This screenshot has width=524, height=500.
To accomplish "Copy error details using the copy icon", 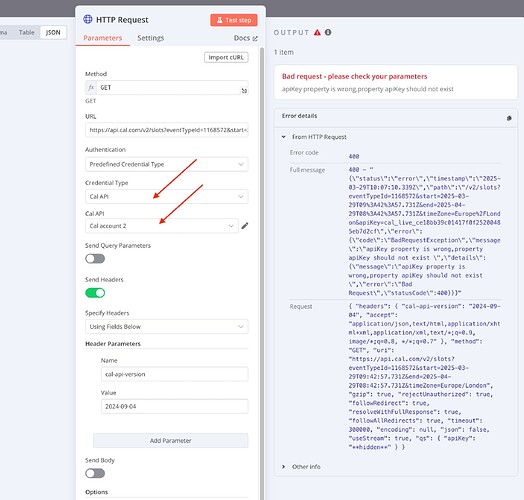I will pos(509,118).
